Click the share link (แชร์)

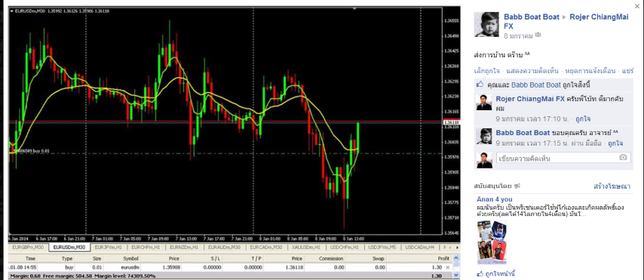point(628,71)
